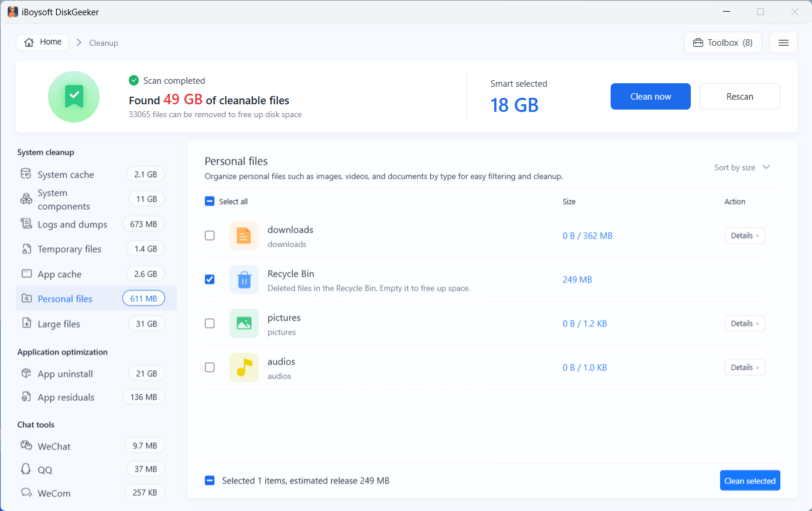812x511 pixels.
Task: Open the Sort by size dropdown
Action: (x=742, y=168)
